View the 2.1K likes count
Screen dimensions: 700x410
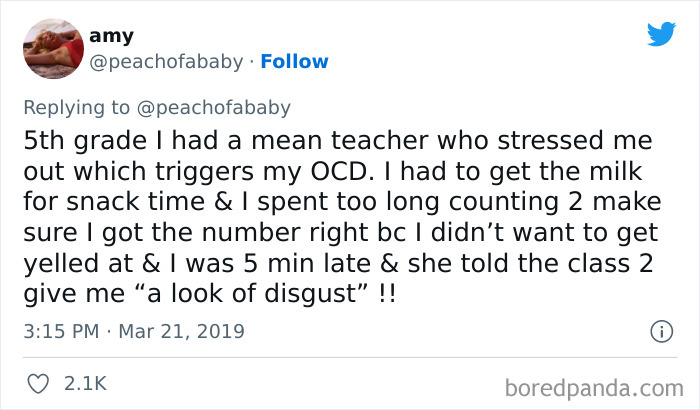[x=85, y=384]
